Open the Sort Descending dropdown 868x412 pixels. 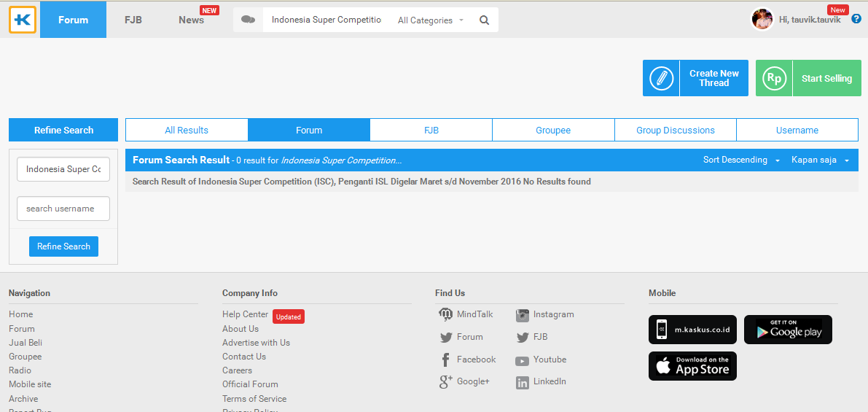pos(741,160)
